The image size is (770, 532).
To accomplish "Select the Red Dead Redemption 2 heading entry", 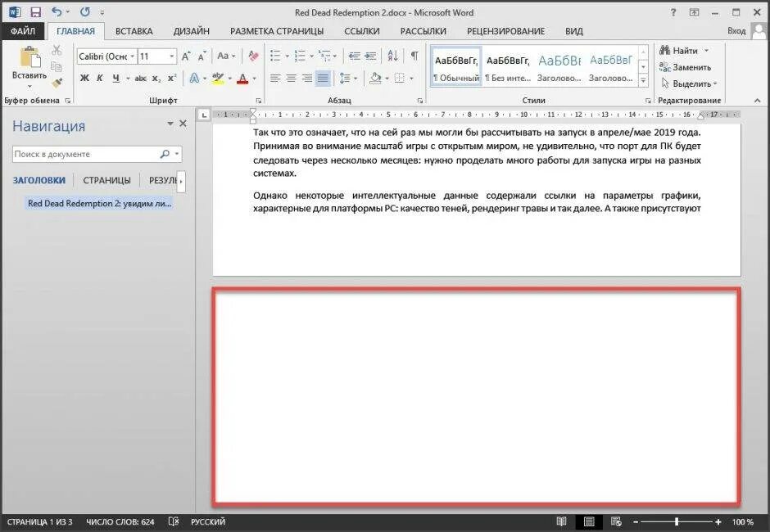I will pyautogui.click(x=99, y=204).
